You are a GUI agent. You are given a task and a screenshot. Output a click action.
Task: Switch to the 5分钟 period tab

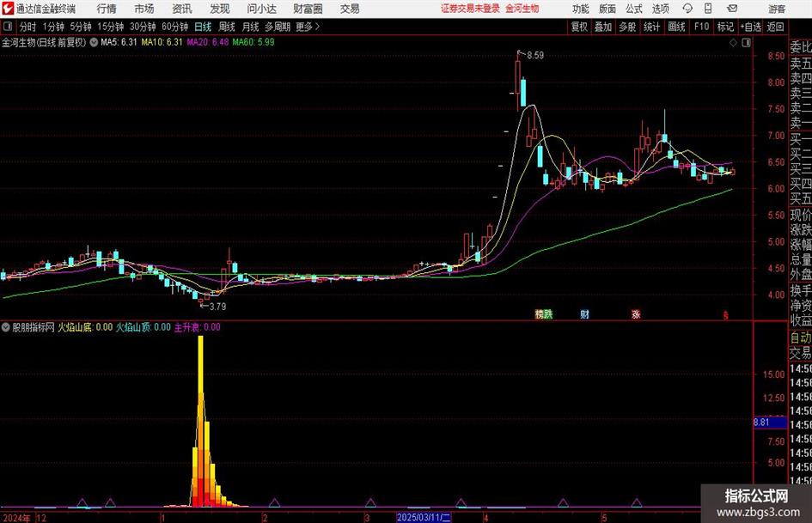tap(81, 27)
